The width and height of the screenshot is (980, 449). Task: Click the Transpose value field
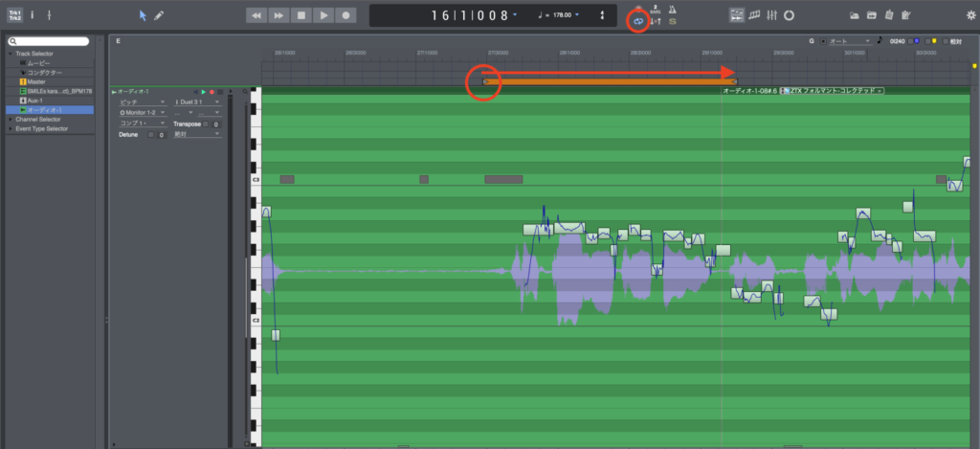click(216, 124)
